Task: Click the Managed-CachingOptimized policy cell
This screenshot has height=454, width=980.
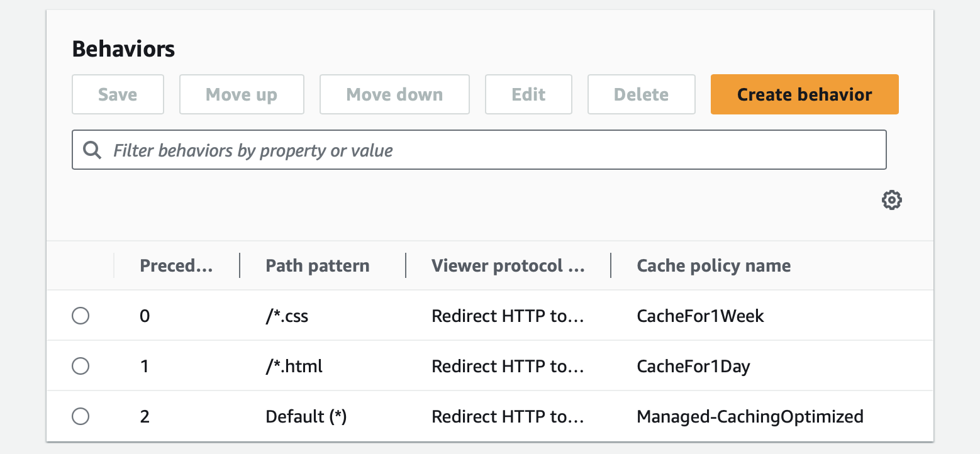Action: pos(750,416)
